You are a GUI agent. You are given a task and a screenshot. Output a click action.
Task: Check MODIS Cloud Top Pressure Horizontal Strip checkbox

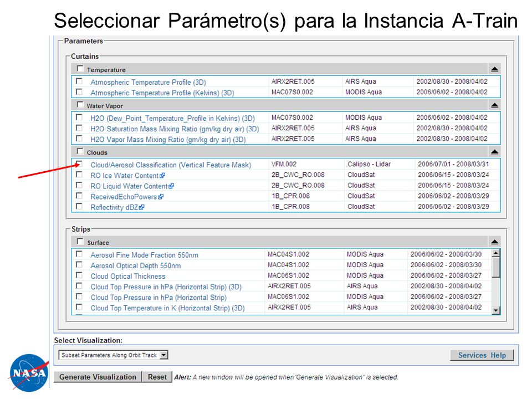coord(79,296)
